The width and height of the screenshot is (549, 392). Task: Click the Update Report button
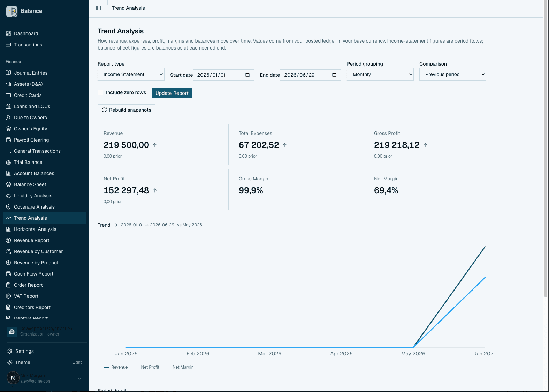[x=172, y=93]
